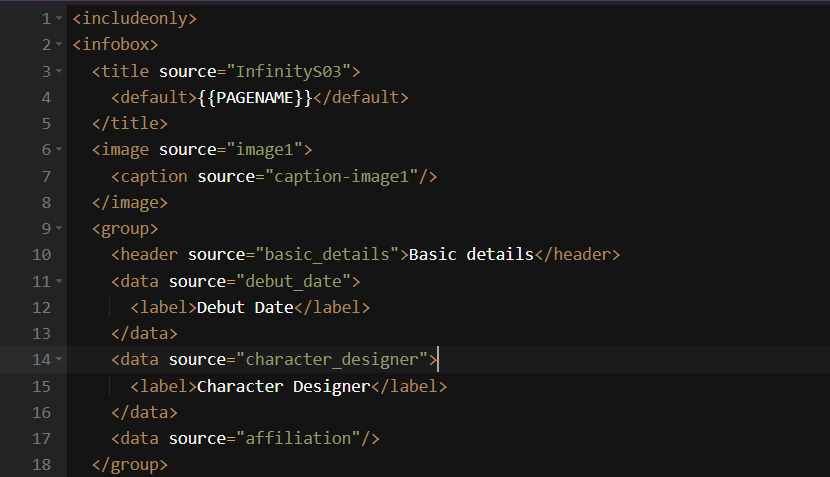The height and width of the screenshot is (477, 830).
Task: Click the opening <includeonly> tag
Action: click(x=134, y=19)
